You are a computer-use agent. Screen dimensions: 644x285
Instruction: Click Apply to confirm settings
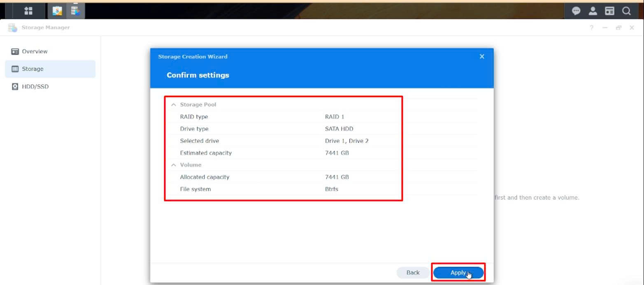[x=458, y=273]
